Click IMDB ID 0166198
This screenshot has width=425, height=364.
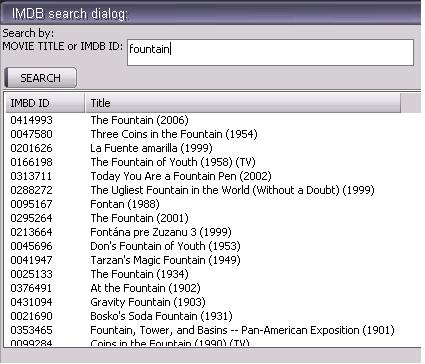[31, 162]
